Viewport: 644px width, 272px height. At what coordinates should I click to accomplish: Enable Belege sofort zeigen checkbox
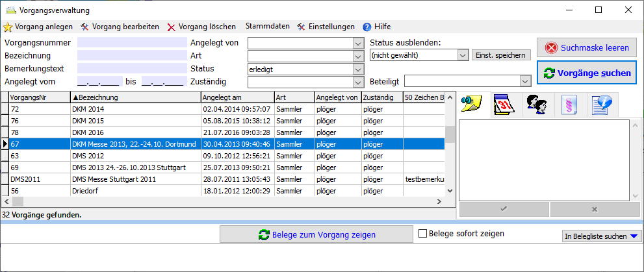pos(422,234)
